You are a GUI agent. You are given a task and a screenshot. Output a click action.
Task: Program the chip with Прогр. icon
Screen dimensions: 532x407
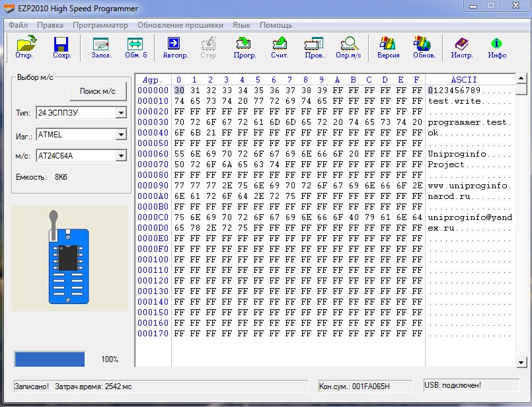(245, 48)
